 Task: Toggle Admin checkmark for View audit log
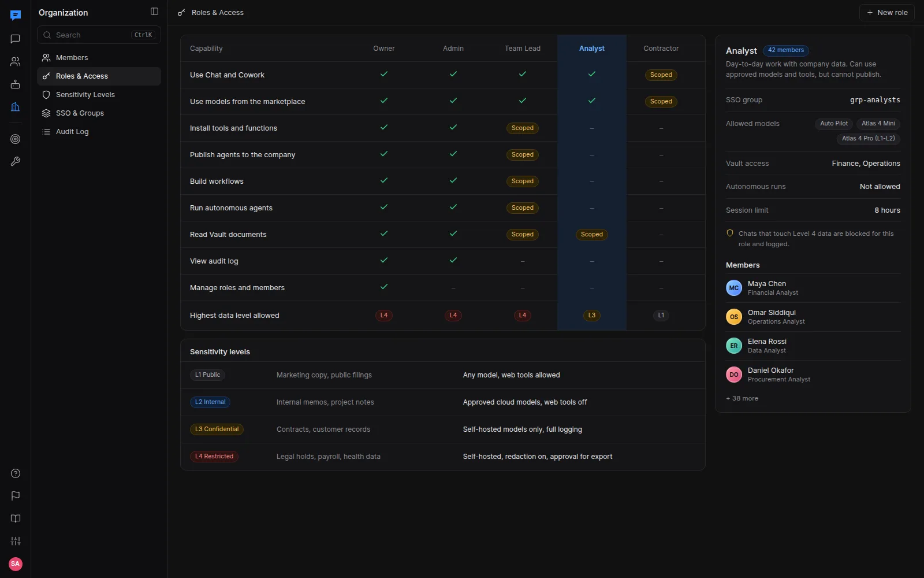(x=453, y=261)
